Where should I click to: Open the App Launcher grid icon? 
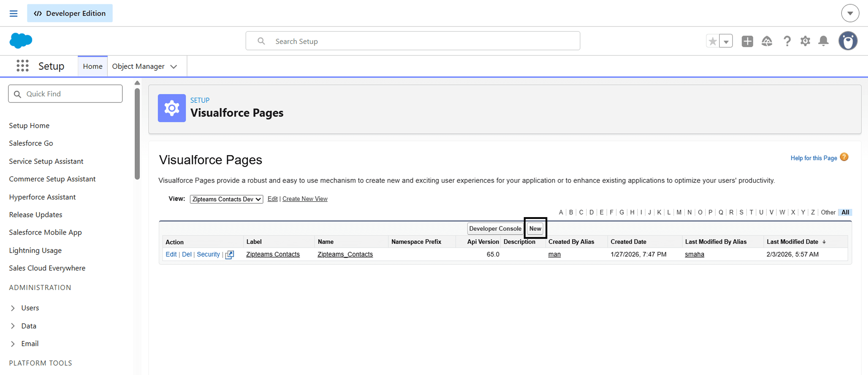tap(23, 66)
